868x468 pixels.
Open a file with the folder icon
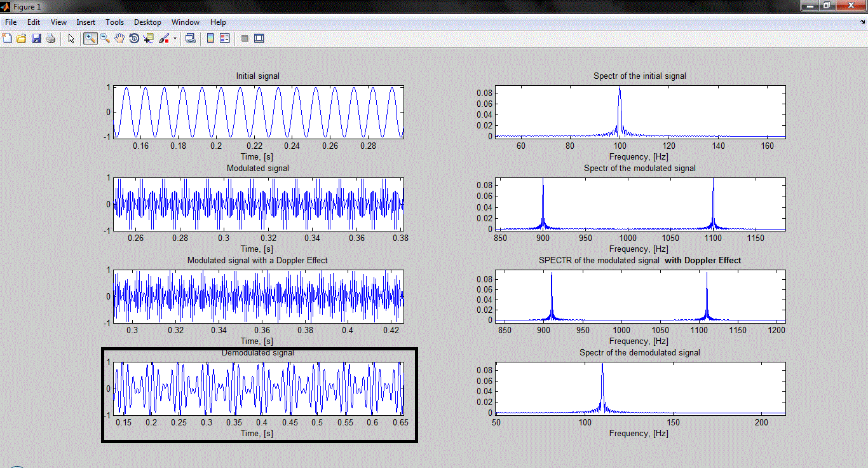(x=22, y=39)
